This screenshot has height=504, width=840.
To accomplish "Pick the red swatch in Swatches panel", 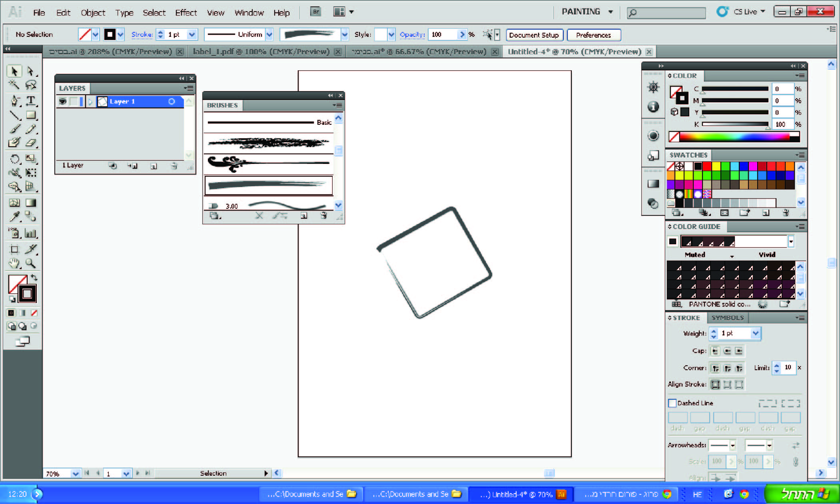I will (707, 166).
